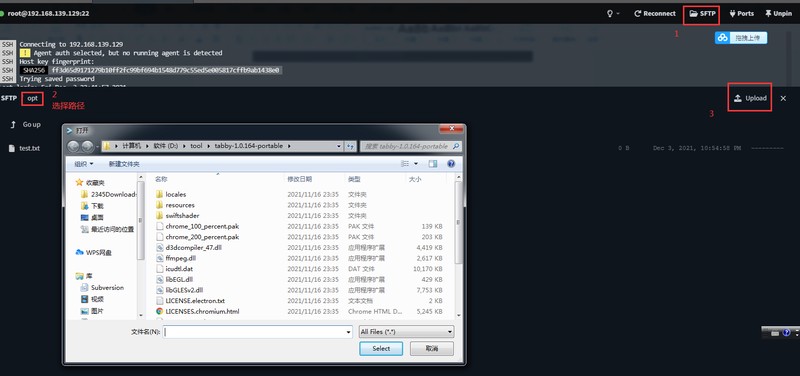The width and height of the screenshot is (800, 376).
Task: Select 2345Downloads in navigation pane
Action: click(x=109, y=194)
